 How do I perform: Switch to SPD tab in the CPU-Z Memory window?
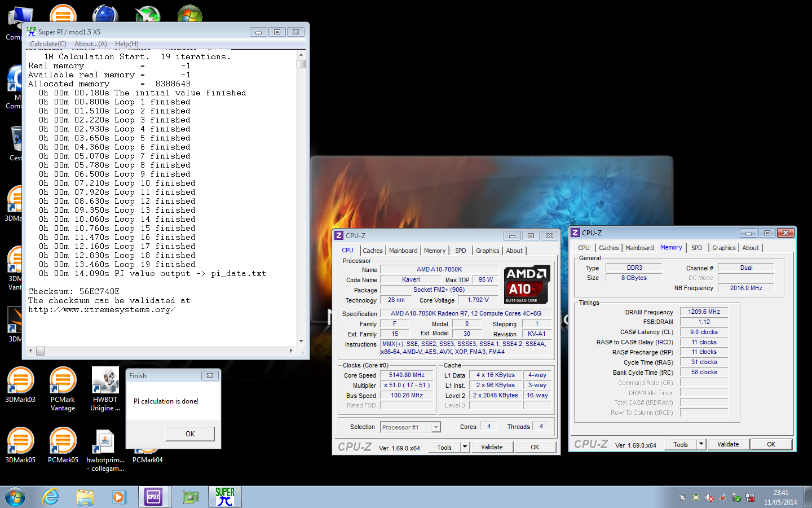pos(697,248)
